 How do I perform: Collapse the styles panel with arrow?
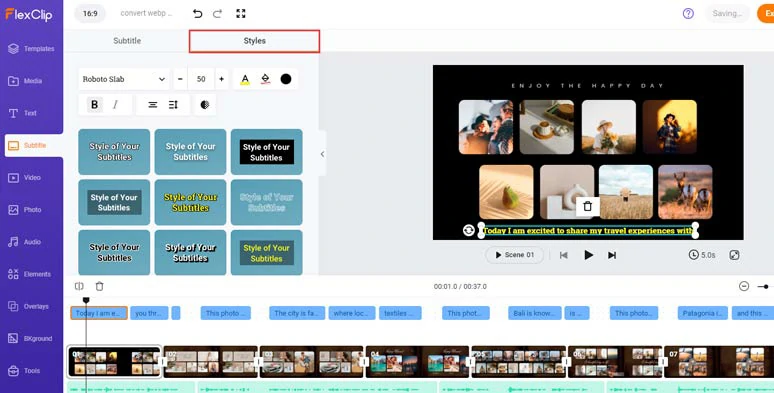322,154
